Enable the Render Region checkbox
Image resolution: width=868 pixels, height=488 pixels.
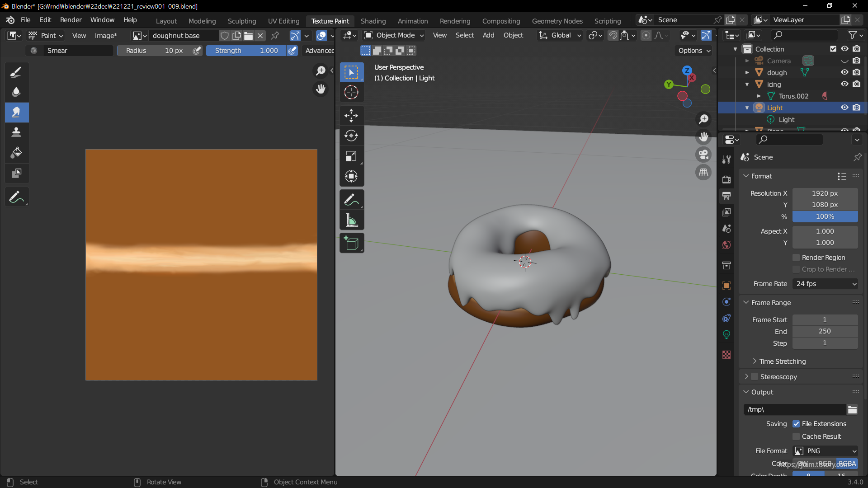[x=796, y=258]
